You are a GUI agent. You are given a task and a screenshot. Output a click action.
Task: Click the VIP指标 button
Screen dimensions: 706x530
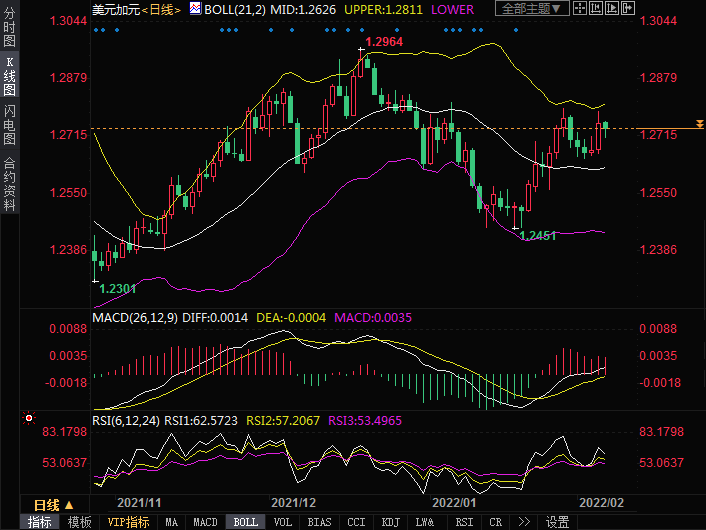pos(128,522)
